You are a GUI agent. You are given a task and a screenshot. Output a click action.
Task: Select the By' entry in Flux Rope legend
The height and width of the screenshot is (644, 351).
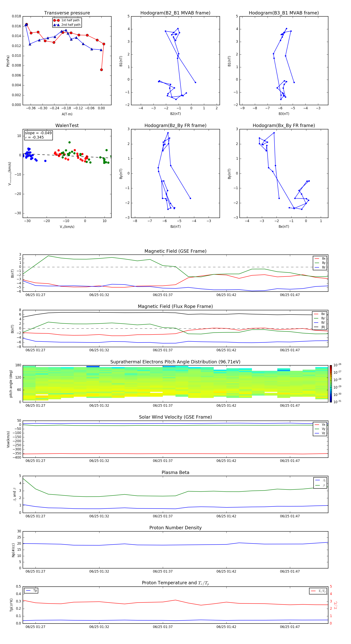tap(320, 318)
